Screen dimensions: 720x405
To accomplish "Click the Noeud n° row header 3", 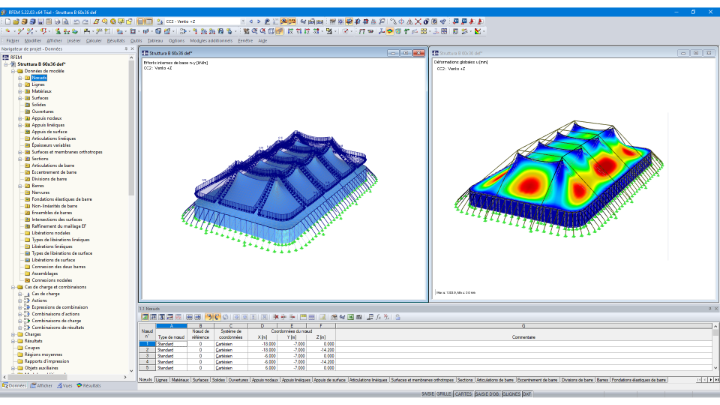I will click(x=147, y=356).
